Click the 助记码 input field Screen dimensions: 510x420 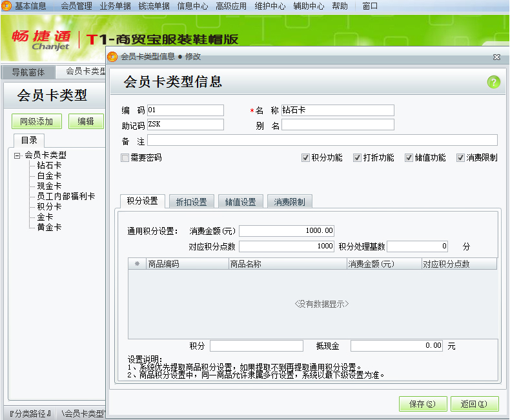coord(185,125)
